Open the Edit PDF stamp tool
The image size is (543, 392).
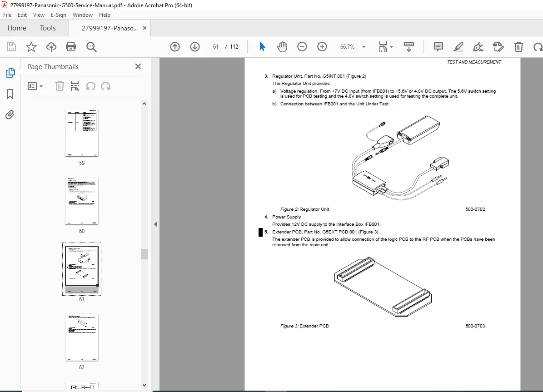click(498, 47)
